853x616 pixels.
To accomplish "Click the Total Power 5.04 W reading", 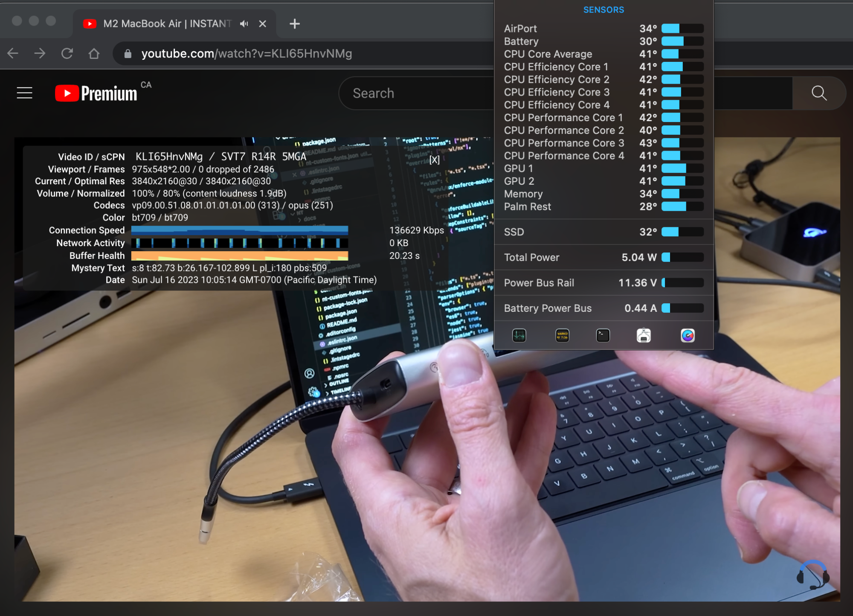I will click(x=639, y=258).
